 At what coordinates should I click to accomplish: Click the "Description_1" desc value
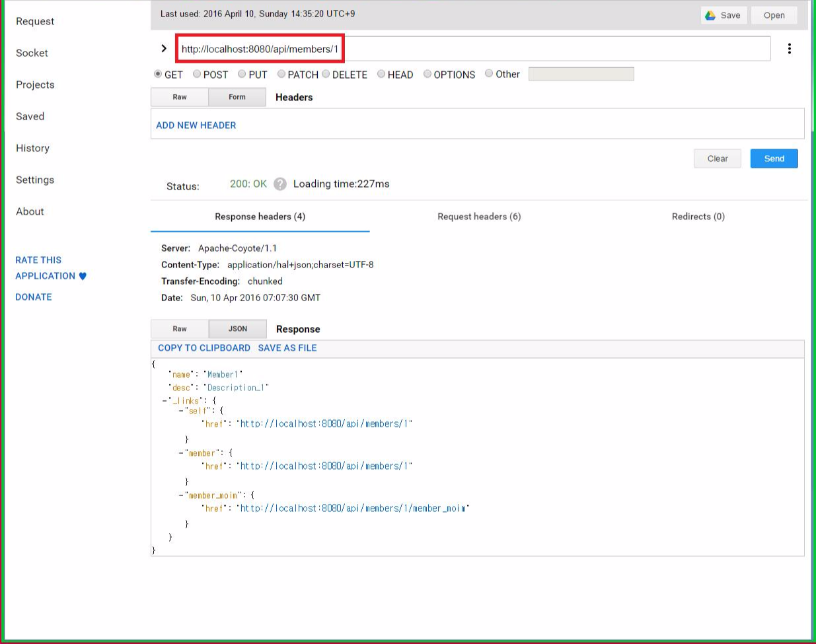pos(237,388)
